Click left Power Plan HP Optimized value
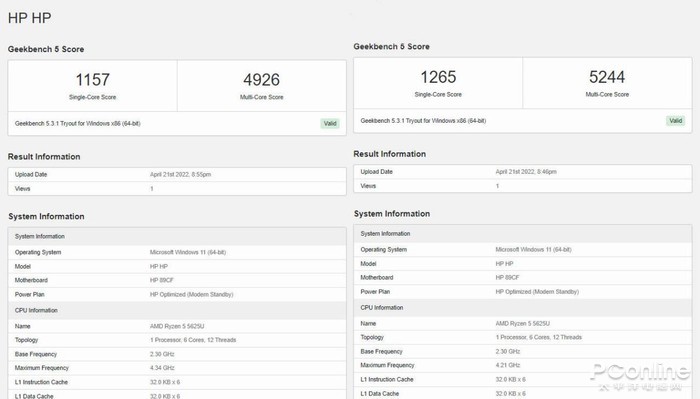 pos(191,295)
